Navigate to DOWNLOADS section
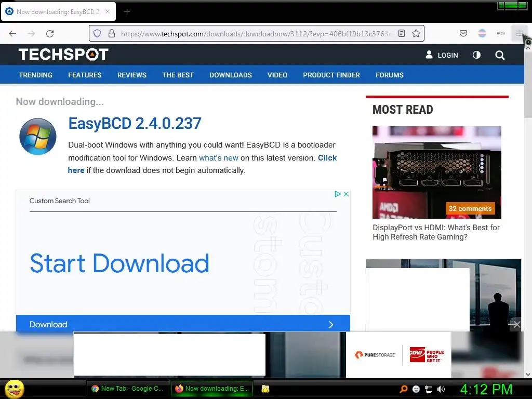 [231, 75]
